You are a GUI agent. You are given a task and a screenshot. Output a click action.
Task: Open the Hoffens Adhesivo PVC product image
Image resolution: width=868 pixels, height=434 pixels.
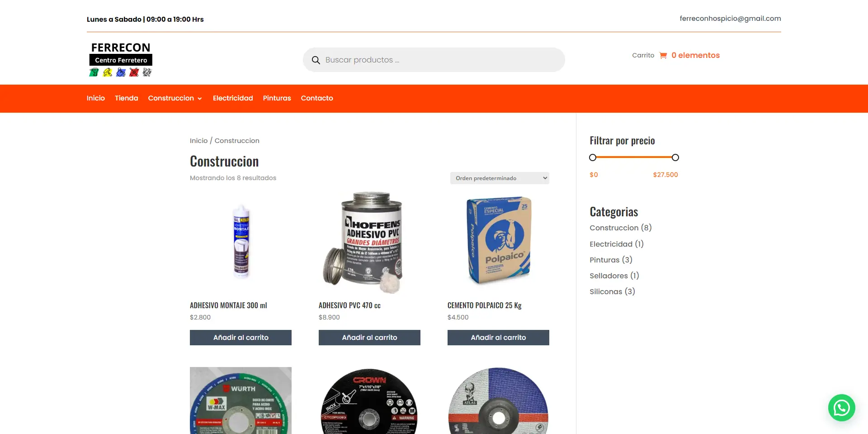coord(369,243)
